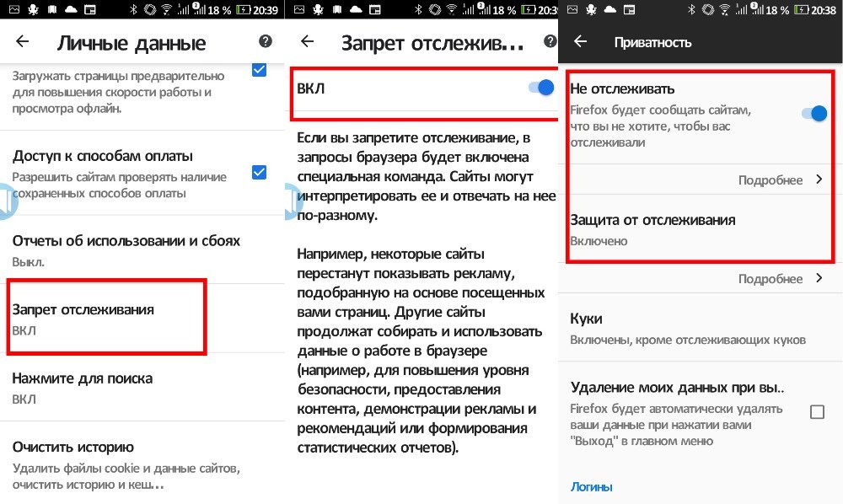Tap back arrow beside "Запрет отслежив…" title

click(308, 41)
